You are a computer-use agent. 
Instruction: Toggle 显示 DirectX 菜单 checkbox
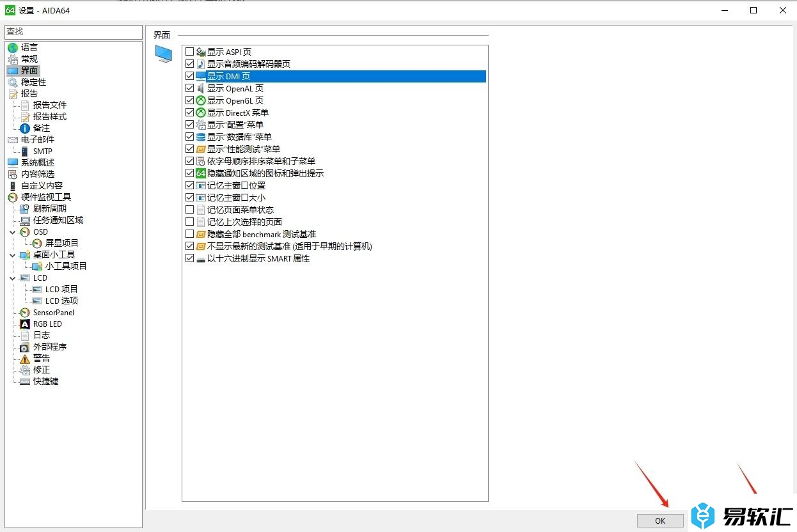click(189, 113)
